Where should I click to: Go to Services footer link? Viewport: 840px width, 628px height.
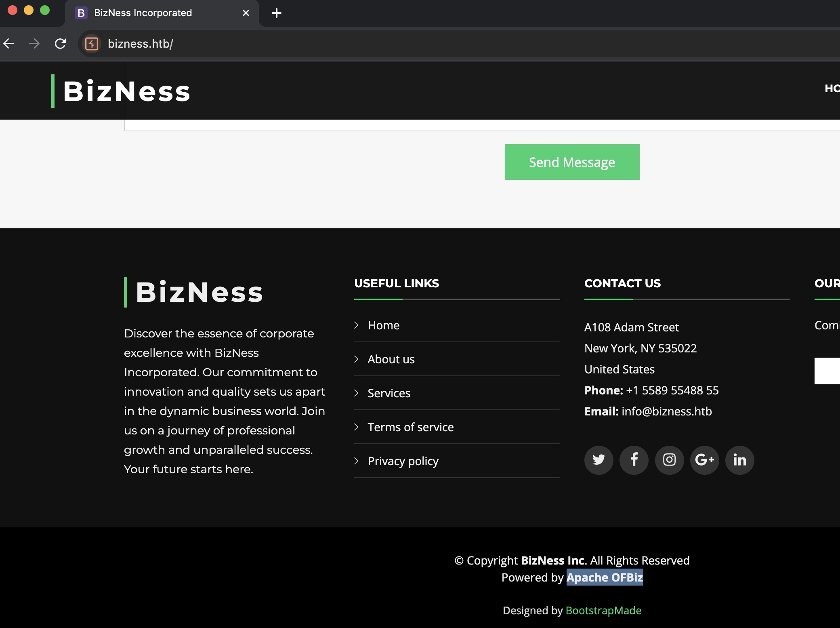[388, 393]
